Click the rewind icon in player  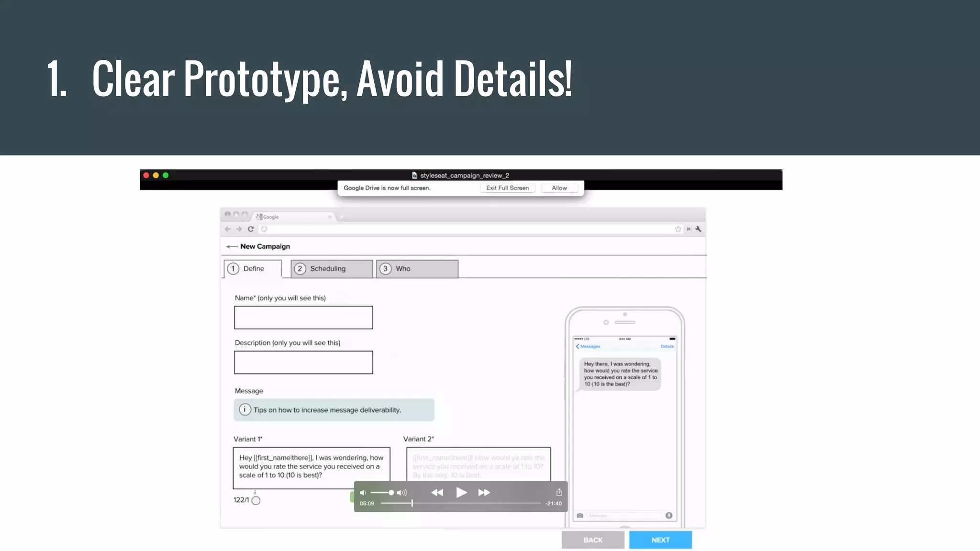pyautogui.click(x=437, y=493)
